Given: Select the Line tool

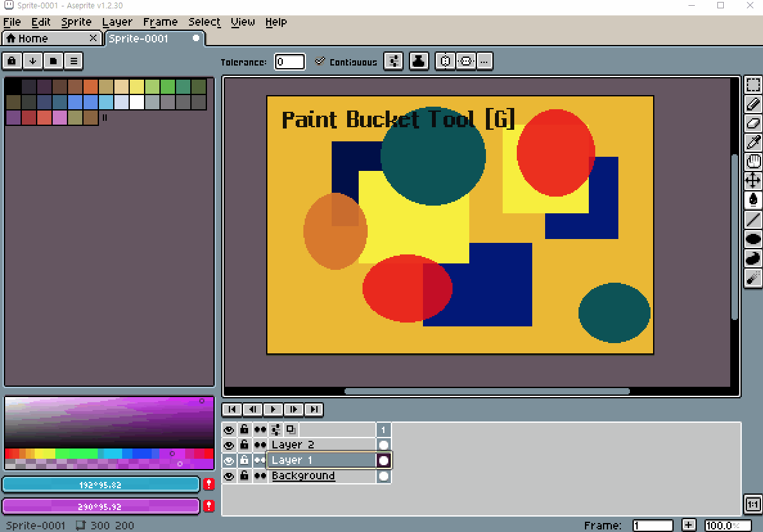Looking at the screenshot, I should (x=753, y=219).
